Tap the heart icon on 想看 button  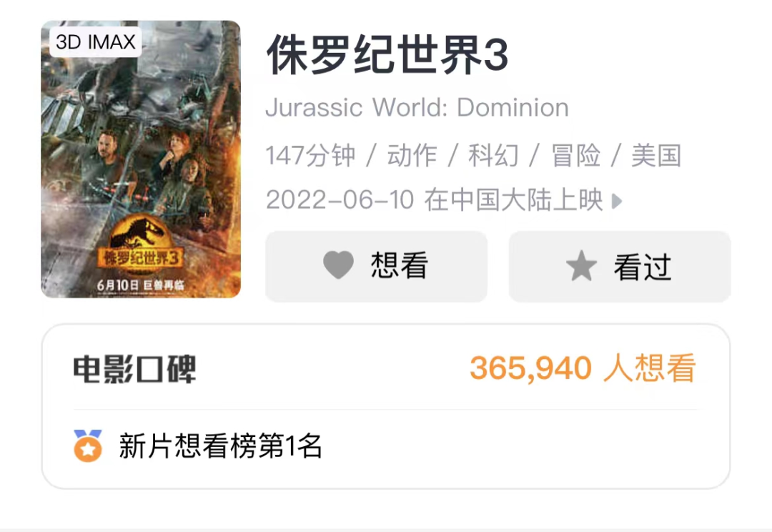[x=338, y=265]
